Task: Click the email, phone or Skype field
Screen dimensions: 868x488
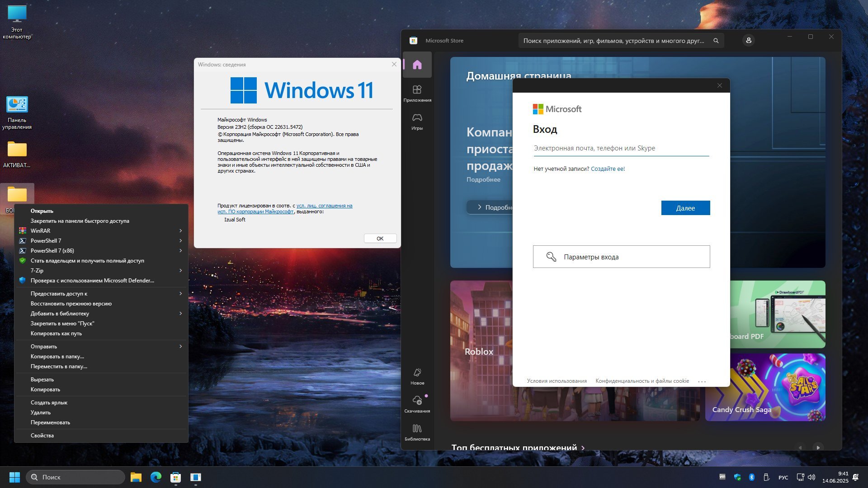Action: pos(621,148)
